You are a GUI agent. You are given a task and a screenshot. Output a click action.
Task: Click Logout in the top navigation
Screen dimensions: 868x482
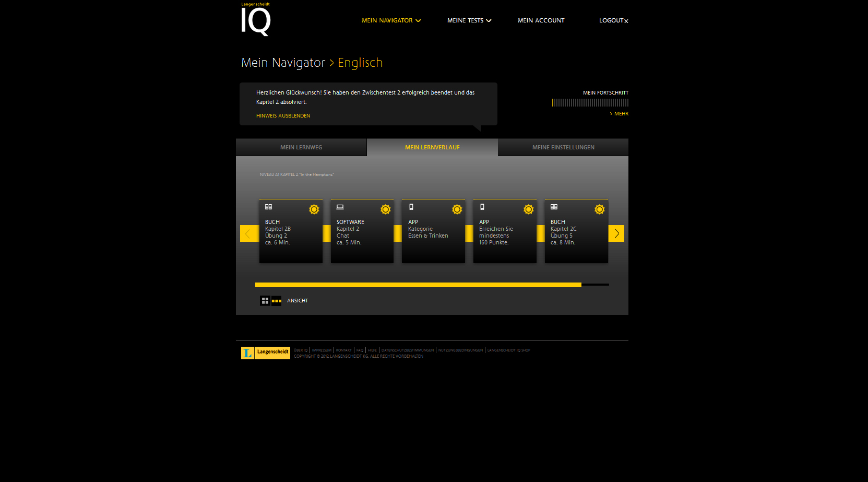613,20
